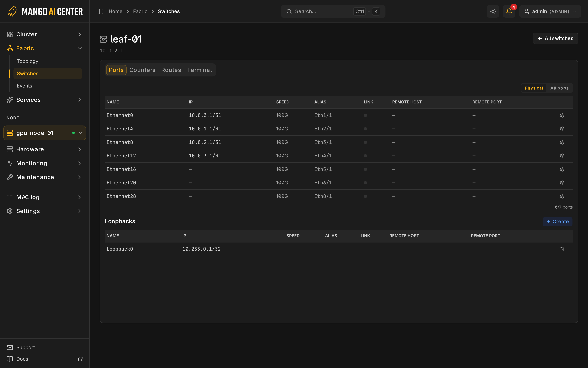Switch to the Counters tab

(142, 70)
